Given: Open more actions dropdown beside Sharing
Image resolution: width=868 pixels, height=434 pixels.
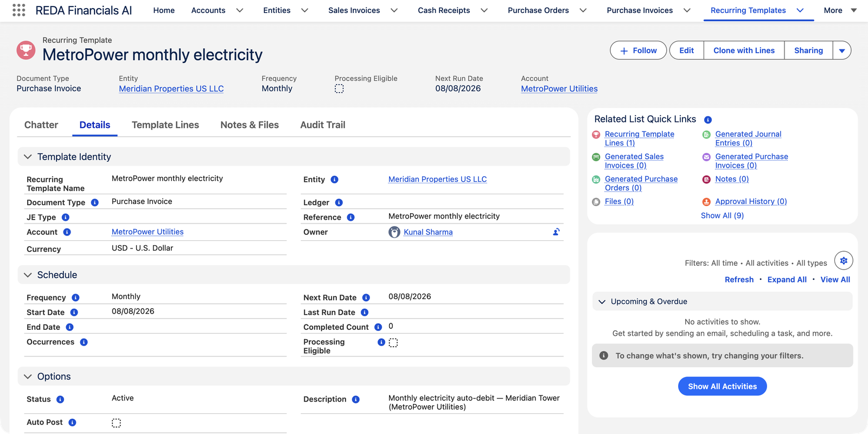Looking at the screenshot, I should point(842,50).
